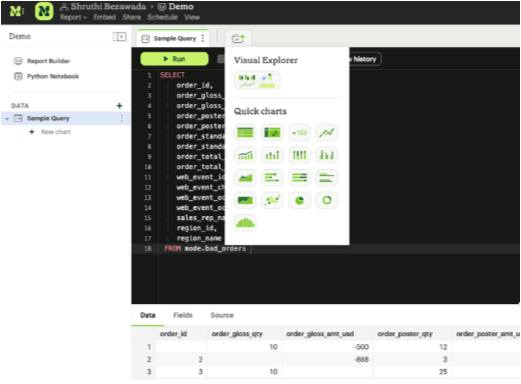
Task: Open the Share menu
Action: click(x=131, y=17)
